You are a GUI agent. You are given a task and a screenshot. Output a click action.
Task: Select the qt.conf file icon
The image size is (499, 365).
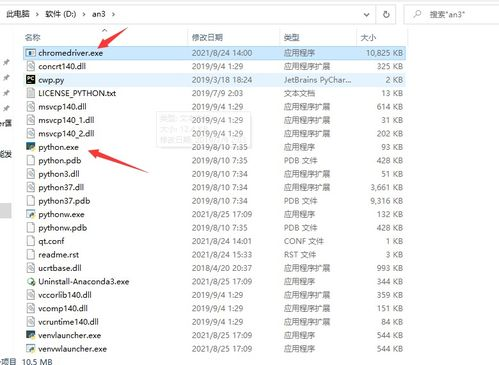click(31, 241)
